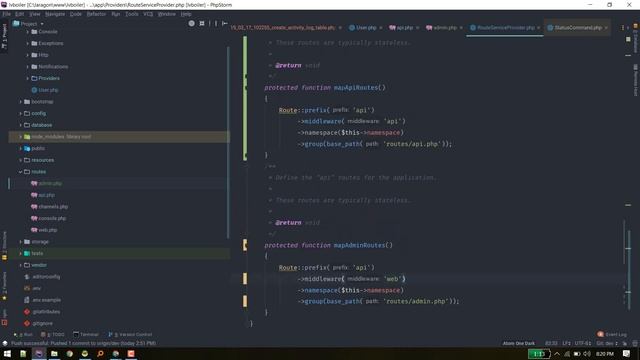The width and height of the screenshot is (640, 360).
Task: Expand the public folder
Action: click(20, 149)
